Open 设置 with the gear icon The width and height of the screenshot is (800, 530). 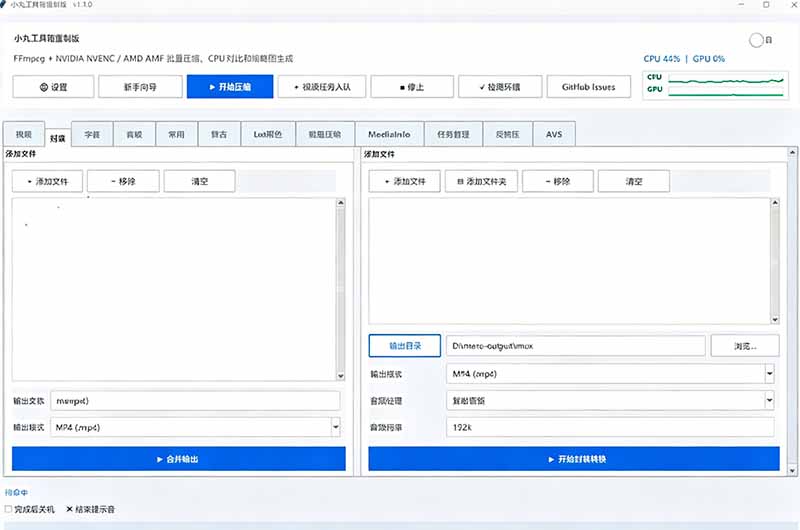tap(53, 87)
